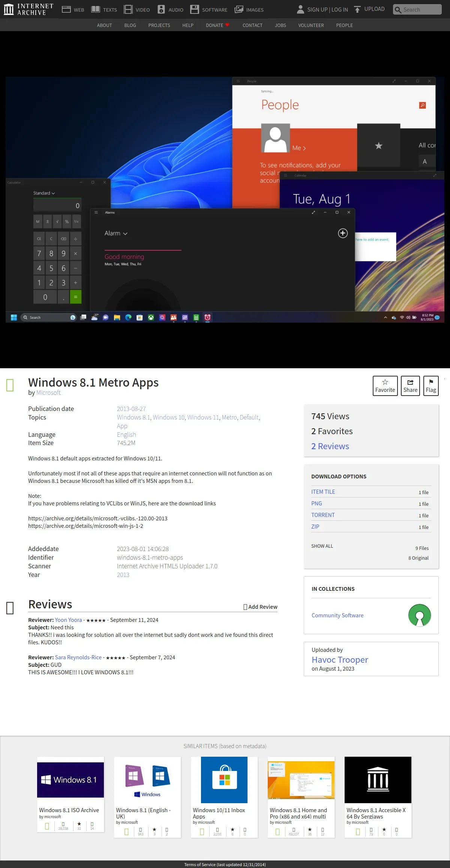Click the software floppy-disk icon

click(195, 9)
